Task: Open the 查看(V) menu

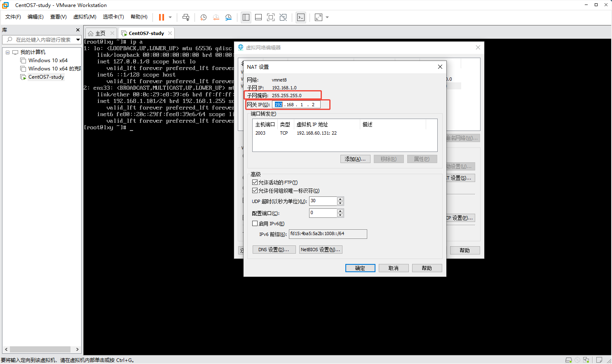Action: click(x=59, y=17)
